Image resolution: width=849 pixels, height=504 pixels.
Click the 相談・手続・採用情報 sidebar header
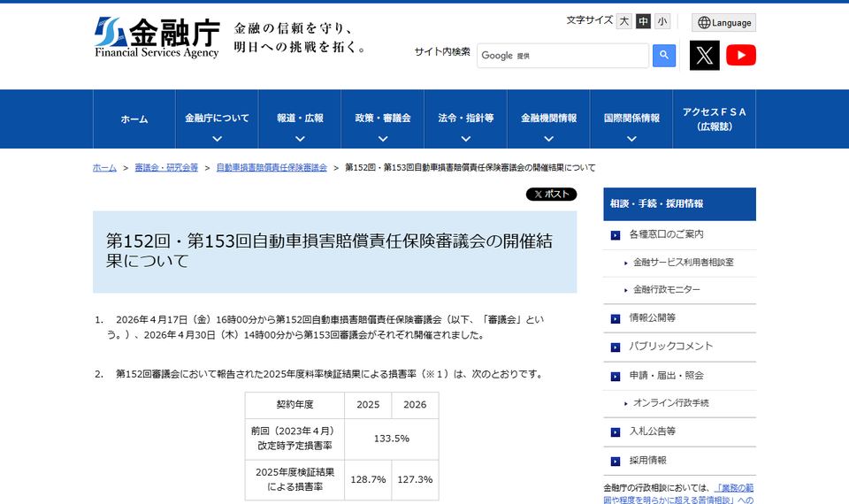click(679, 204)
